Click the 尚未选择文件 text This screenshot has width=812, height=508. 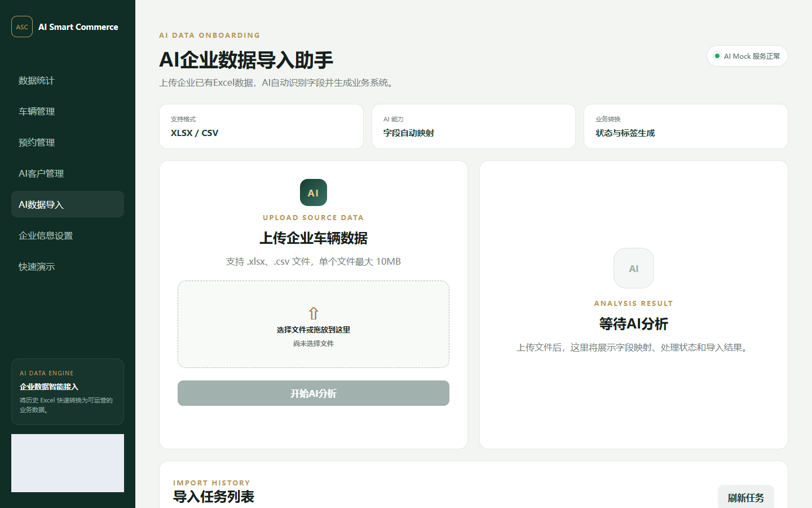pyautogui.click(x=314, y=343)
